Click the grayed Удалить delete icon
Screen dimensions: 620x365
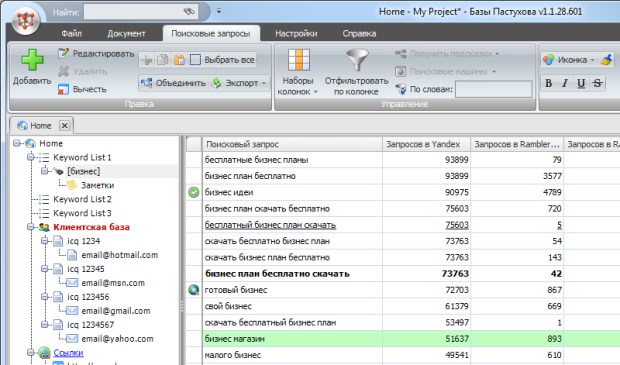[63, 71]
